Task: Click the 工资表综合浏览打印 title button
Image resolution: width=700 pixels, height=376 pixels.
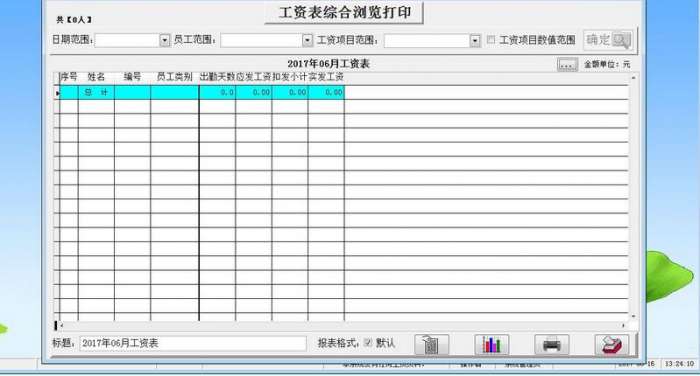Action: [344, 13]
